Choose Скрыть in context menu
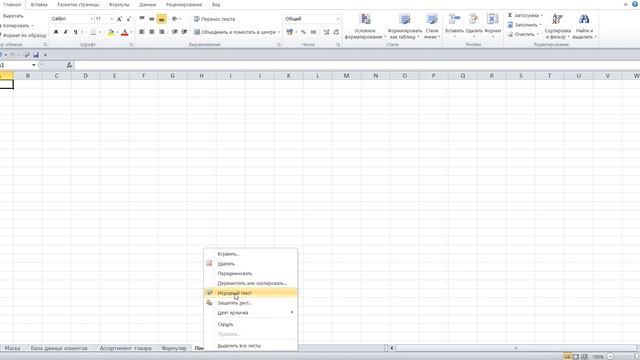 coord(251,324)
